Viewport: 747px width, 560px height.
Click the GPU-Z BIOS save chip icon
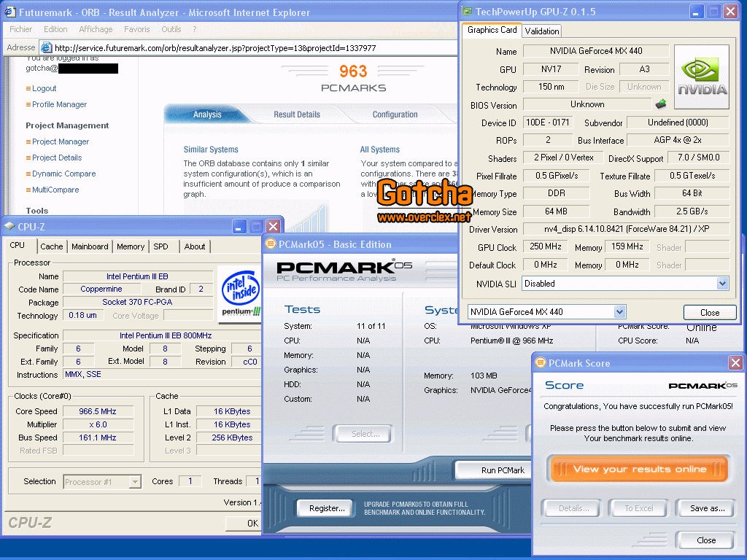click(661, 104)
